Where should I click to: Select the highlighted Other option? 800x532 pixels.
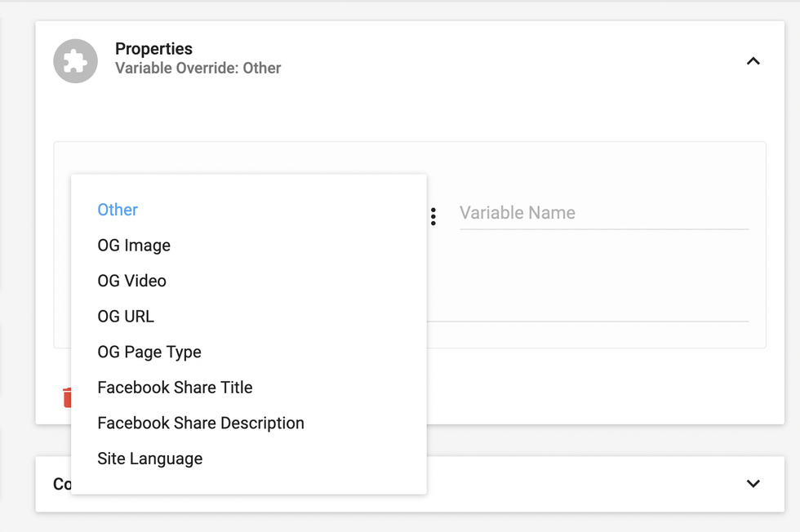[118, 210]
